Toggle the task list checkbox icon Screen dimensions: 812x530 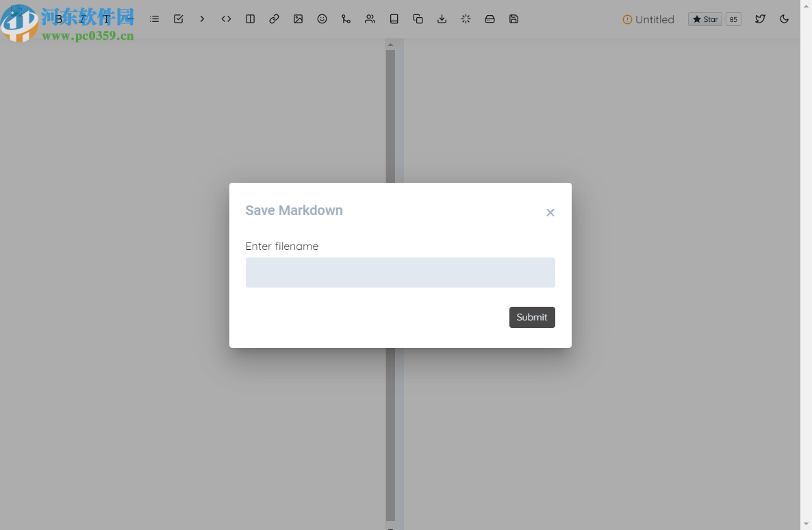(x=178, y=18)
